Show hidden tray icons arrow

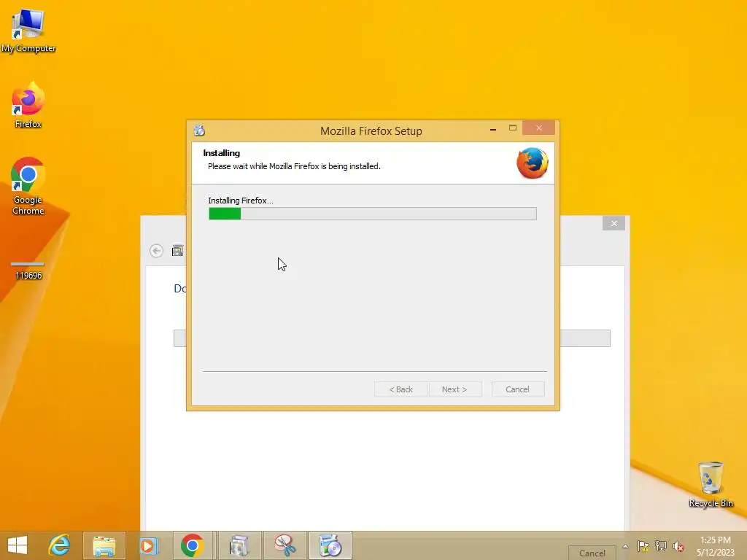(625, 546)
